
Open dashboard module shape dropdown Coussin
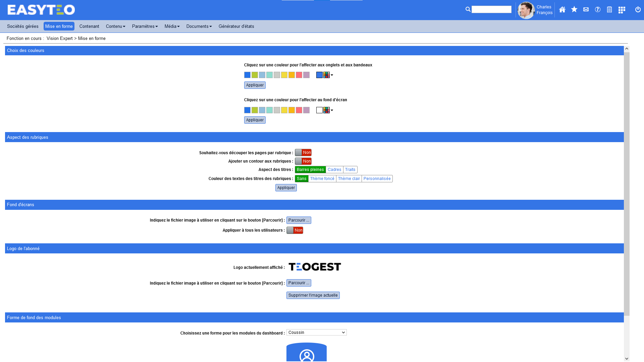tap(316, 333)
